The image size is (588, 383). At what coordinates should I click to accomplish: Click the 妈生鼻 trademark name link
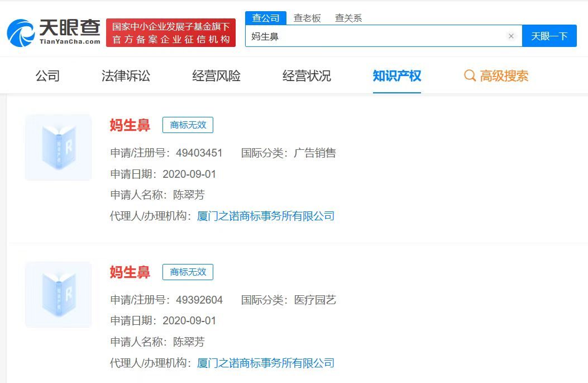pyautogui.click(x=129, y=125)
